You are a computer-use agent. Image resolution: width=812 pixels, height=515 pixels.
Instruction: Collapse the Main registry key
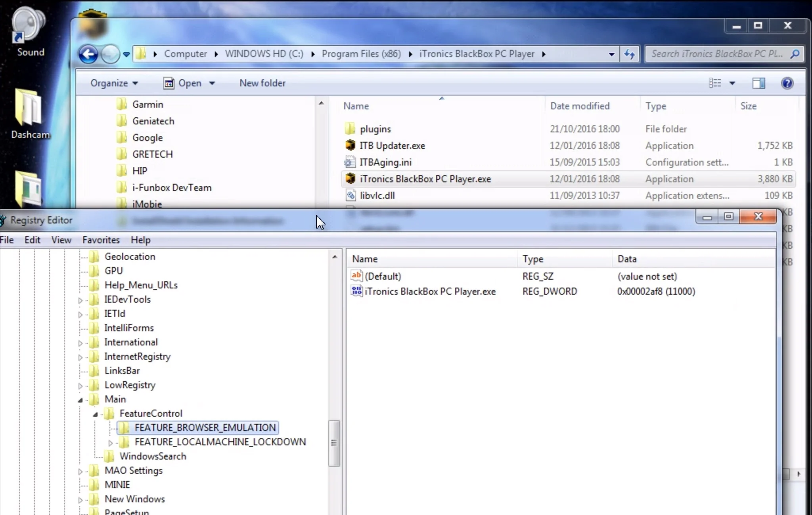(80, 400)
